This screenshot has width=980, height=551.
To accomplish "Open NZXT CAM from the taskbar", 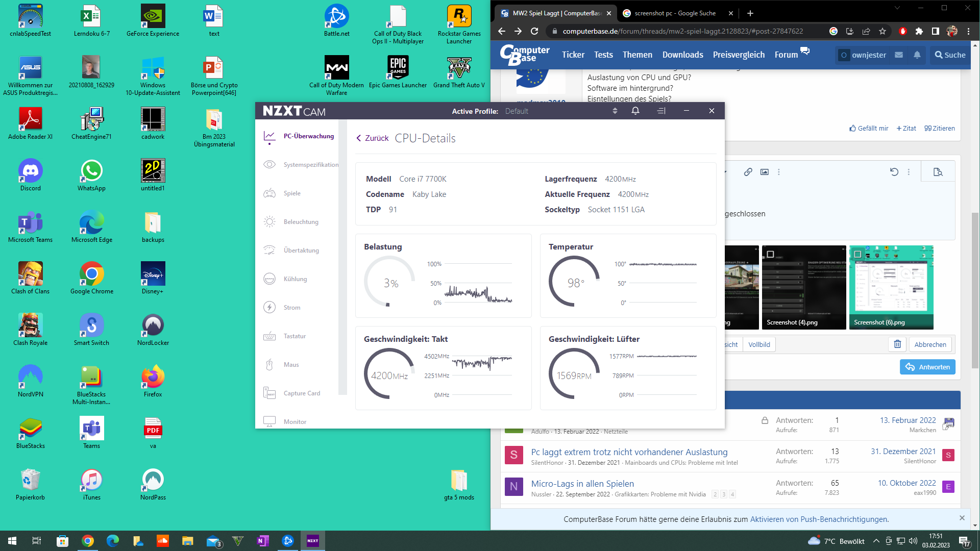I will pos(312,541).
